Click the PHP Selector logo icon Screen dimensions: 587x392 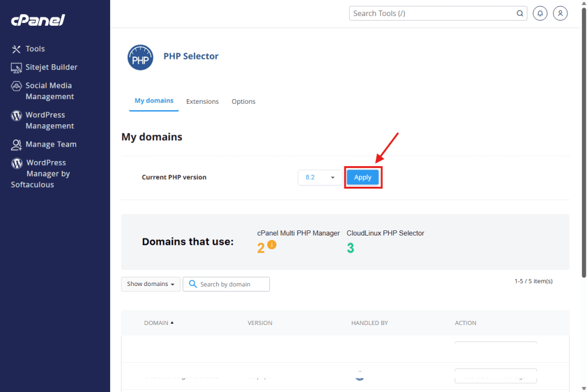(140, 57)
